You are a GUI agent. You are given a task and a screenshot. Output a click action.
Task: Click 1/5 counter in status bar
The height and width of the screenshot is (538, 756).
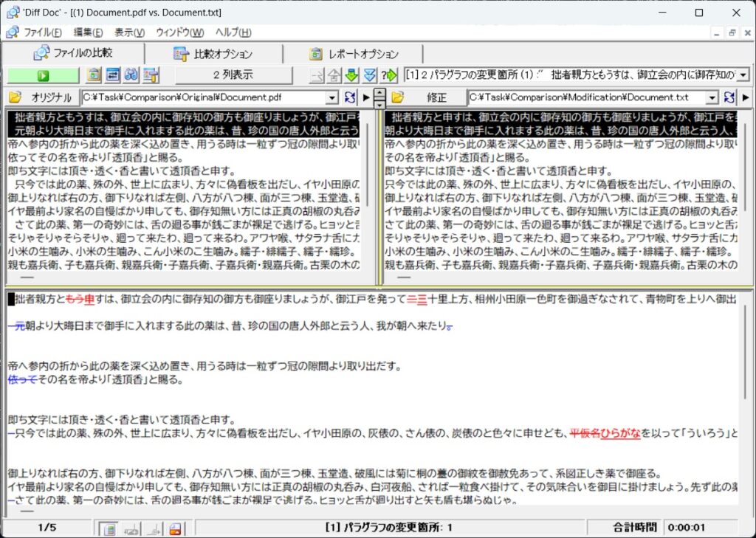[47, 528]
